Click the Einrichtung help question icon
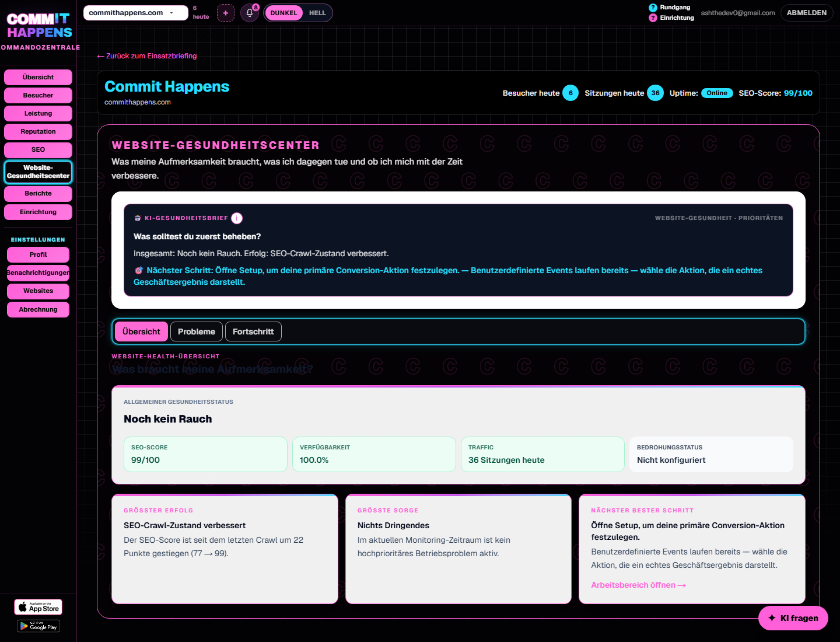Viewport: 840px width, 642px height. (653, 18)
